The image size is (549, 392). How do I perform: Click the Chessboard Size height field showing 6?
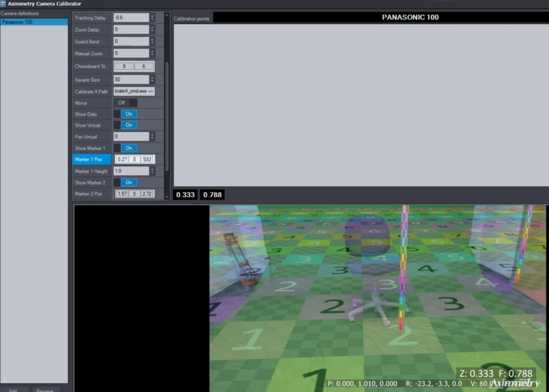click(144, 66)
